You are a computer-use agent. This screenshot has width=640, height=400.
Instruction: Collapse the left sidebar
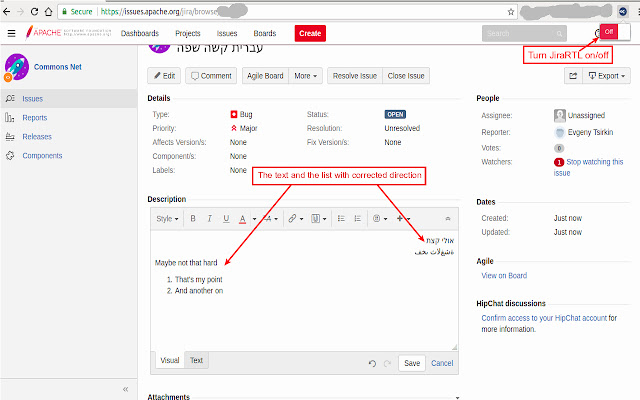click(125, 388)
